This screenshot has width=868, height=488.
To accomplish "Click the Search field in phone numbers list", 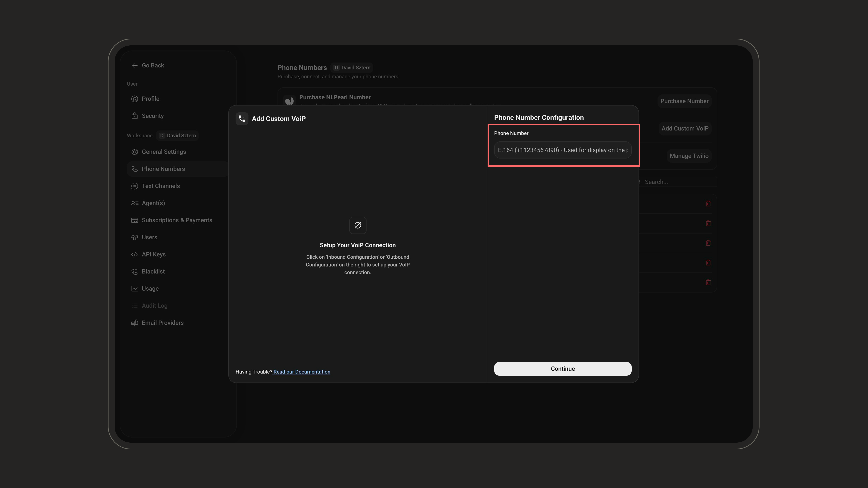I will coord(677,182).
